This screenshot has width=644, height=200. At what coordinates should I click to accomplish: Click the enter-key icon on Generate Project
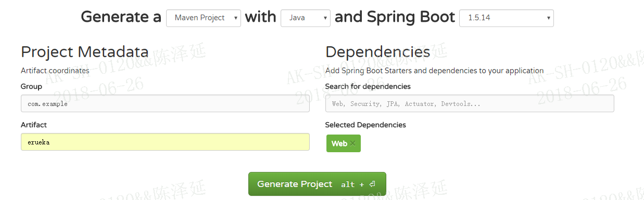[x=372, y=184]
